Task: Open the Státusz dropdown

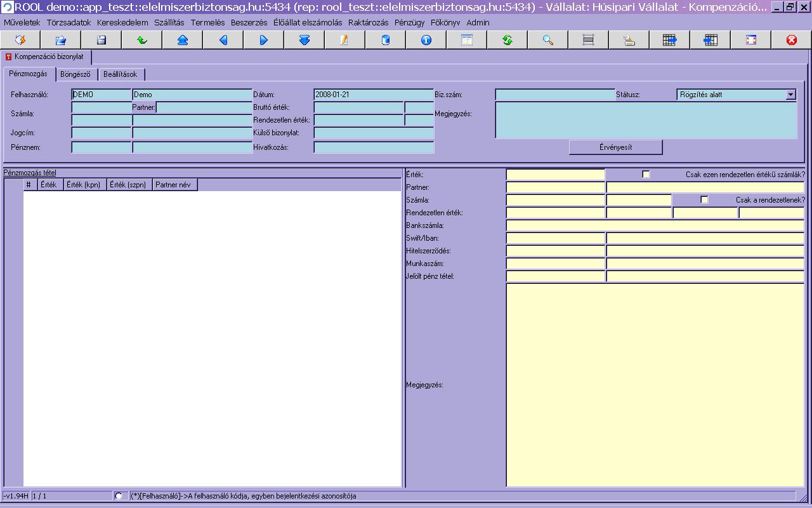Action: pos(790,95)
